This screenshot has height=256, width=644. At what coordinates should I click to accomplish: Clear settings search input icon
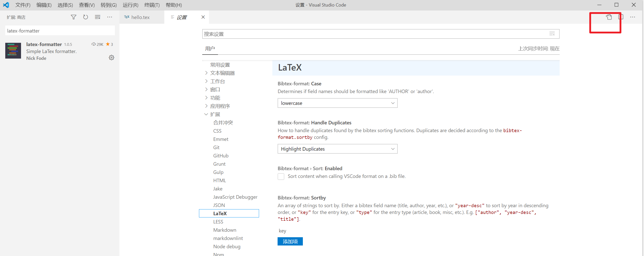click(x=552, y=34)
